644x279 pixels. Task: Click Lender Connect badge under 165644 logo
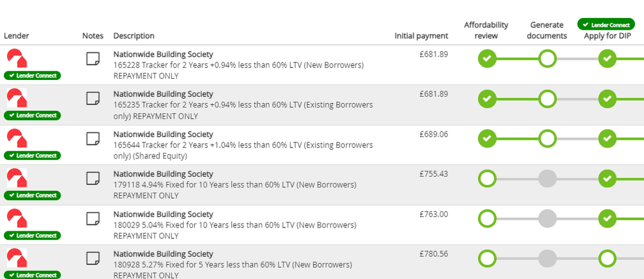(x=32, y=155)
